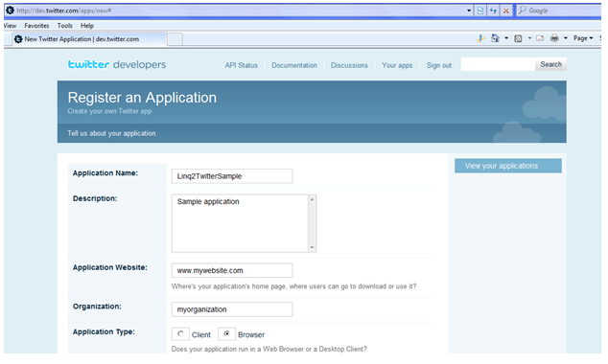608x364 pixels.
Task: Go to API Status link
Action: click(x=241, y=65)
